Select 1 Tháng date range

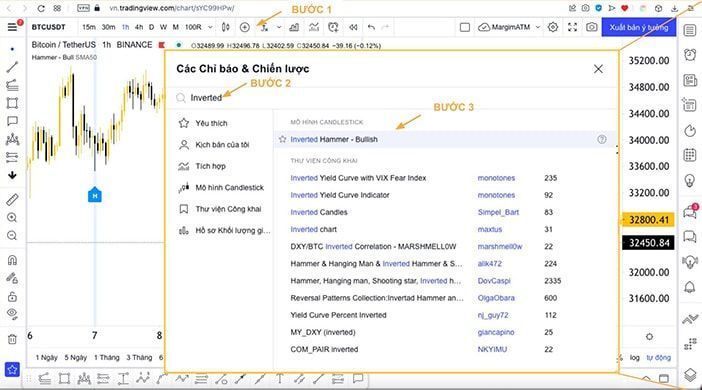click(x=107, y=357)
